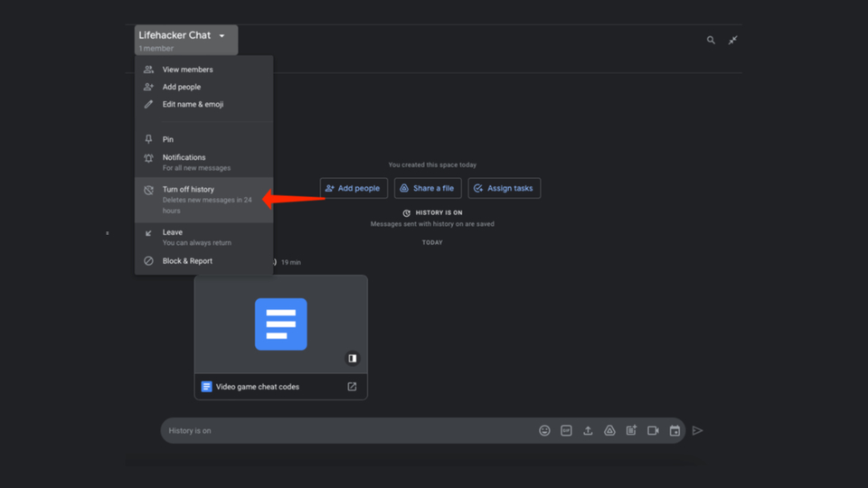The image size is (868, 488).
Task: Click the HISTORY IS ON status text
Action: click(x=439, y=212)
